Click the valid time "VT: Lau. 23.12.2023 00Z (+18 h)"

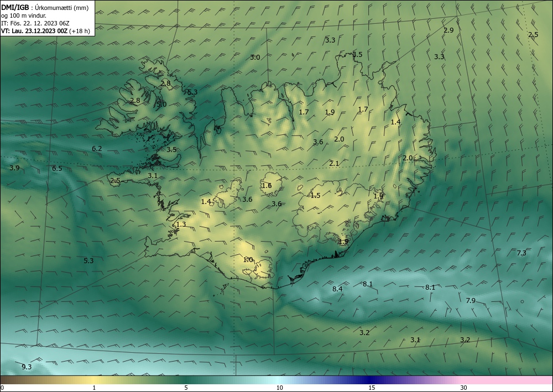pos(45,31)
